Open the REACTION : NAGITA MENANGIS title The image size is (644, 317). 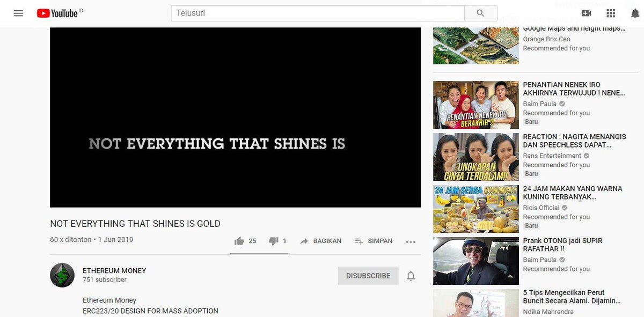click(x=575, y=141)
